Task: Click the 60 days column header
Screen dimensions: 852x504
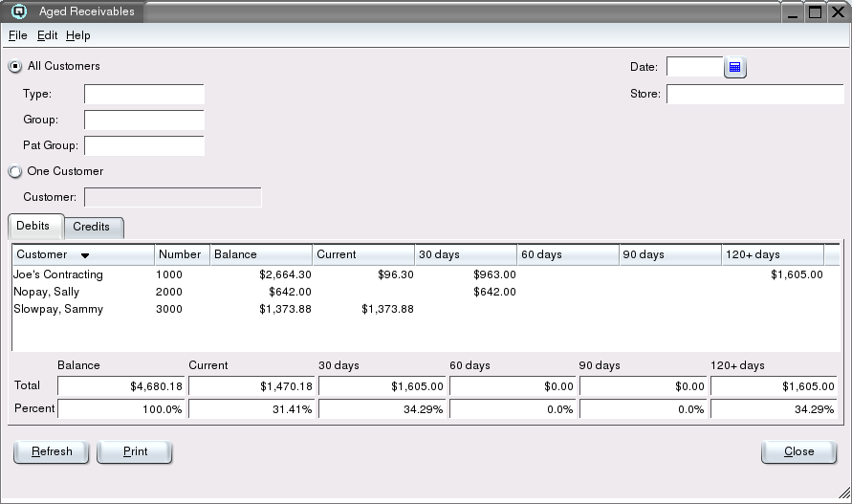Action: pos(568,254)
